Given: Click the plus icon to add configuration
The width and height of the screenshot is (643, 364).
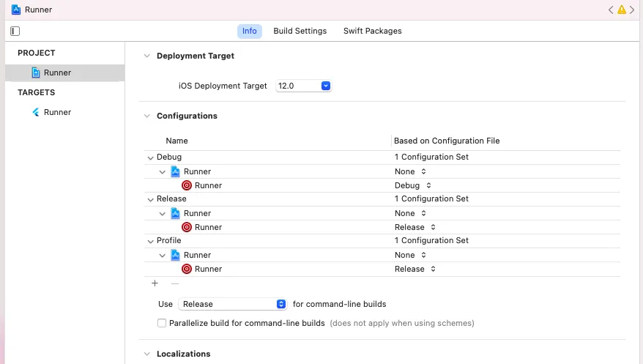Looking at the screenshot, I should pos(155,283).
